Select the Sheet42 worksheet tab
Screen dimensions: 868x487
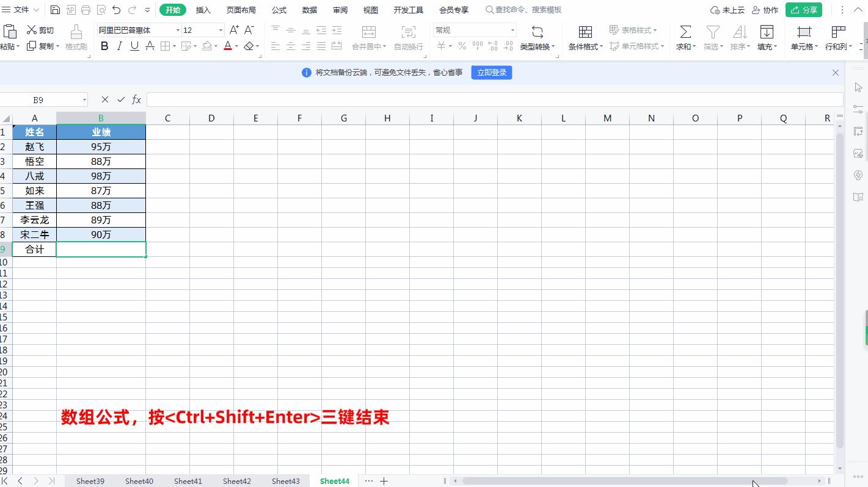pyautogui.click(x=236, y=481)
